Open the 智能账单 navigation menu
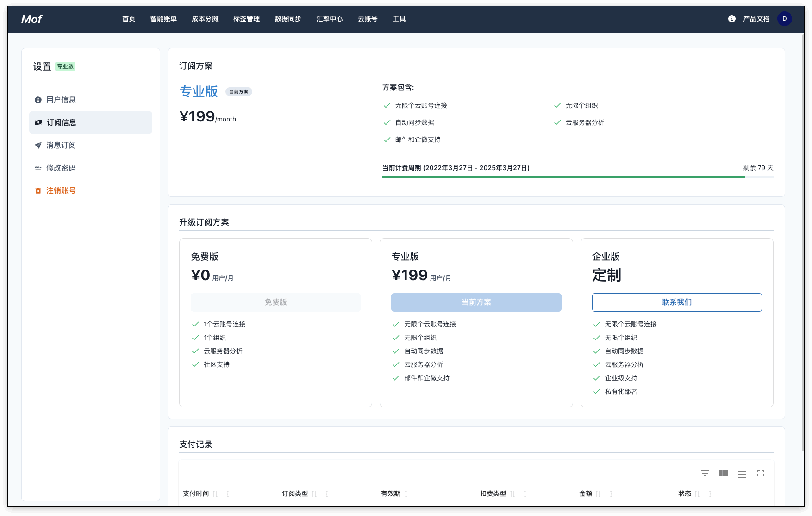812x516 pixels. 164,19
